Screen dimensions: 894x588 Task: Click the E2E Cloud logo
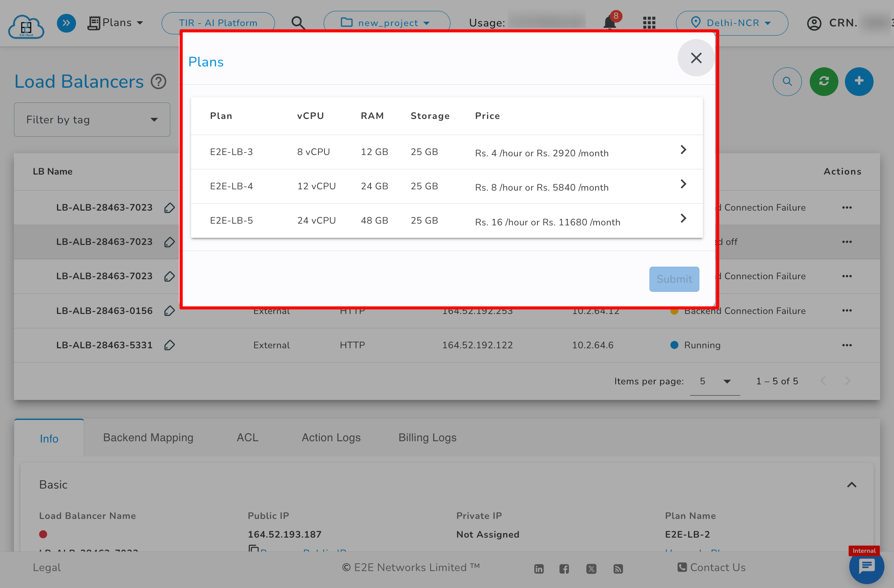pyautogui.click(x=26, y=25)
